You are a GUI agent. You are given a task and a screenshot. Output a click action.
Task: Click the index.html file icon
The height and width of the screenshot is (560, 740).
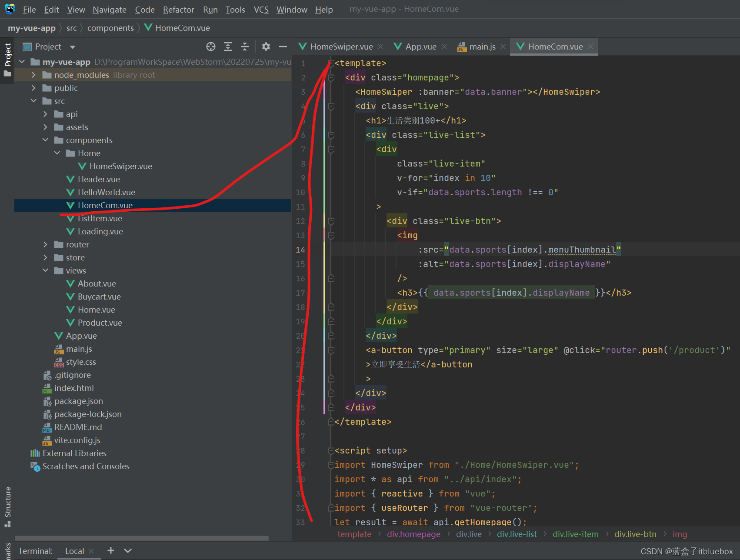pyautogui.click(x=47, y=388)
